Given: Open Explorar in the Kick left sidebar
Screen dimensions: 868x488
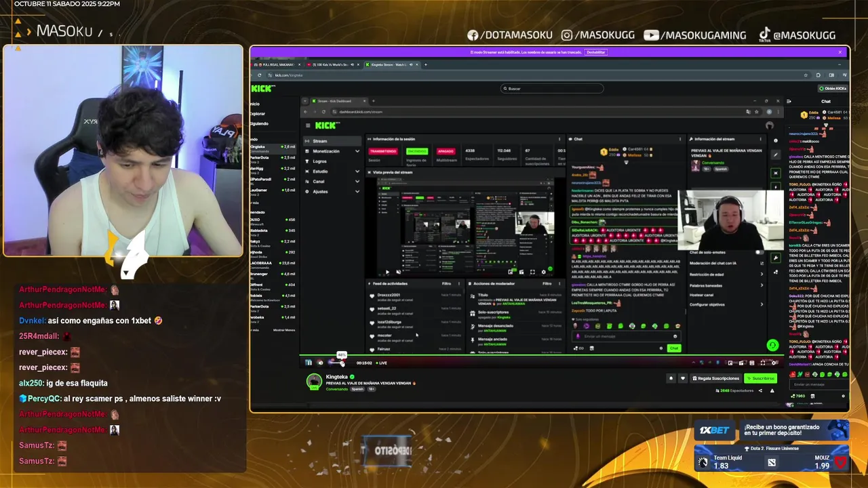Looking at the screenshot, I should 258,114.
